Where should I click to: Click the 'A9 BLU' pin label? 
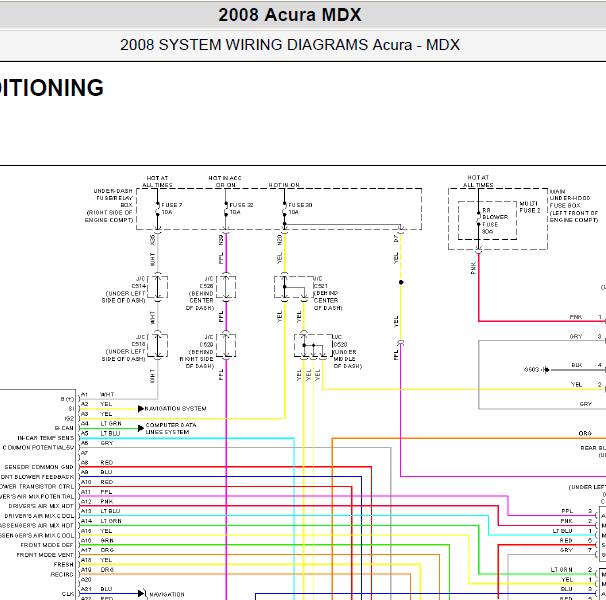click(x=97, y=472)
